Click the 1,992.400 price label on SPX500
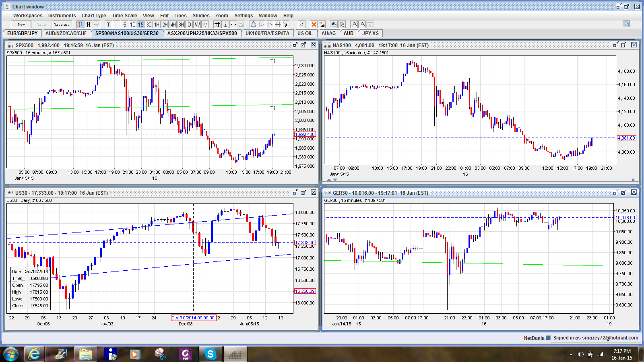 point(305,134)
